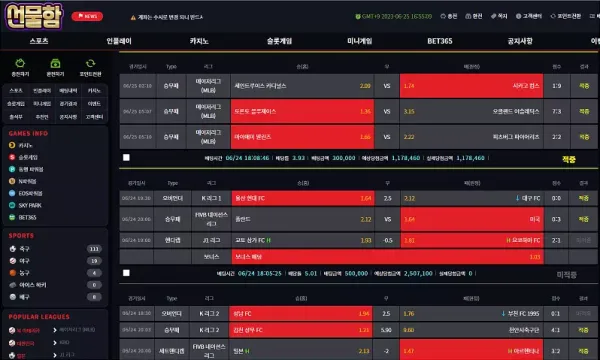Open the 슬롯게임 main menu tab
This screenshot has height=360, width=600.
click(x=279, y=41)
